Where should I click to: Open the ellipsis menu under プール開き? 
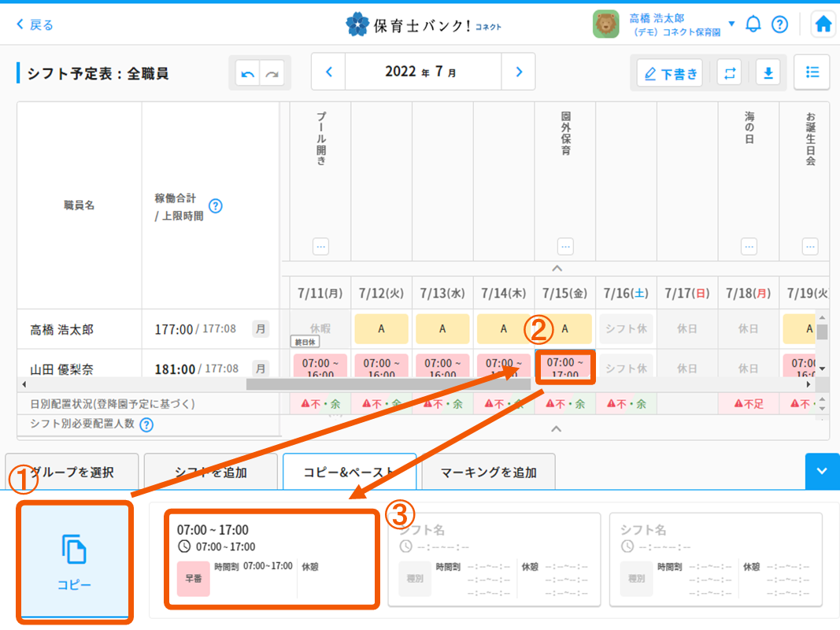point(320,246)
